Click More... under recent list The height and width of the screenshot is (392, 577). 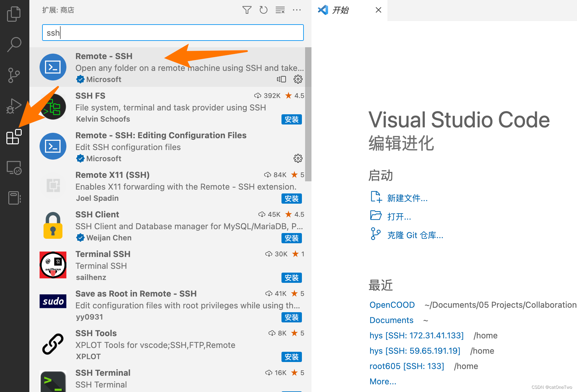tap(383, 381)
